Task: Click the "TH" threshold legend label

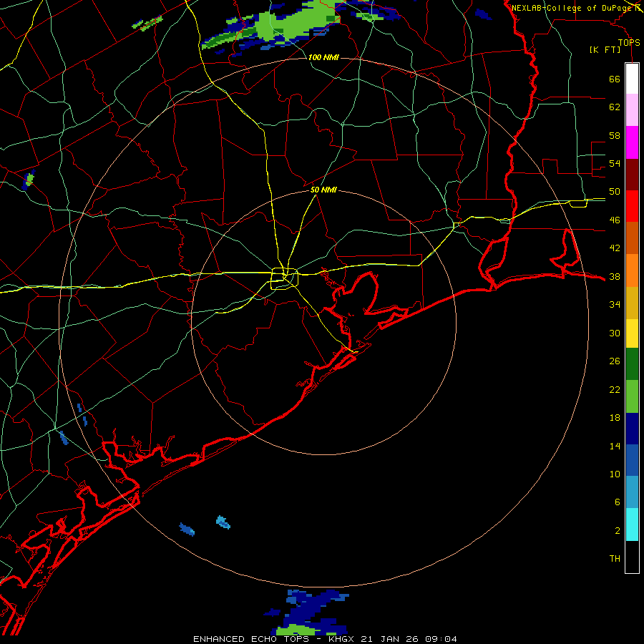Action: click(x=615, y=559)
